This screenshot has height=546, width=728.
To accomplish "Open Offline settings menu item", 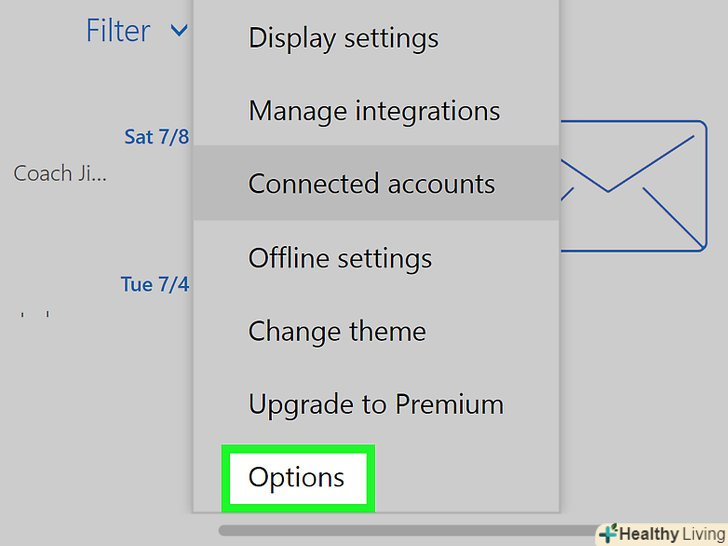I will pos(340,258).
